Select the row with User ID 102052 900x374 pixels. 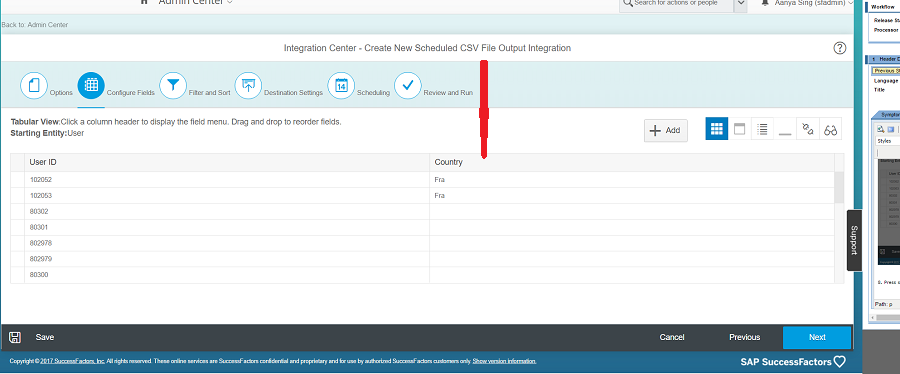point(422,180)
